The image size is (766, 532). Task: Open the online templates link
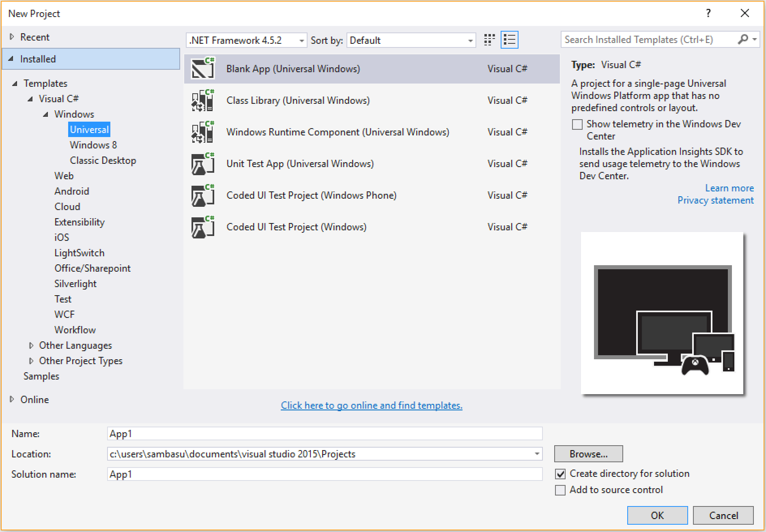[x=371, y=405]
